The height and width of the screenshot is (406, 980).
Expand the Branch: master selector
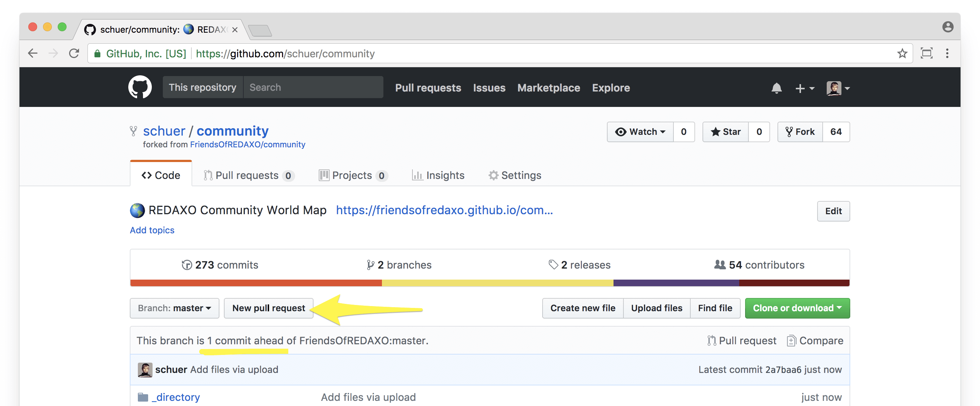pyautogui.click(x=174, y=308)
